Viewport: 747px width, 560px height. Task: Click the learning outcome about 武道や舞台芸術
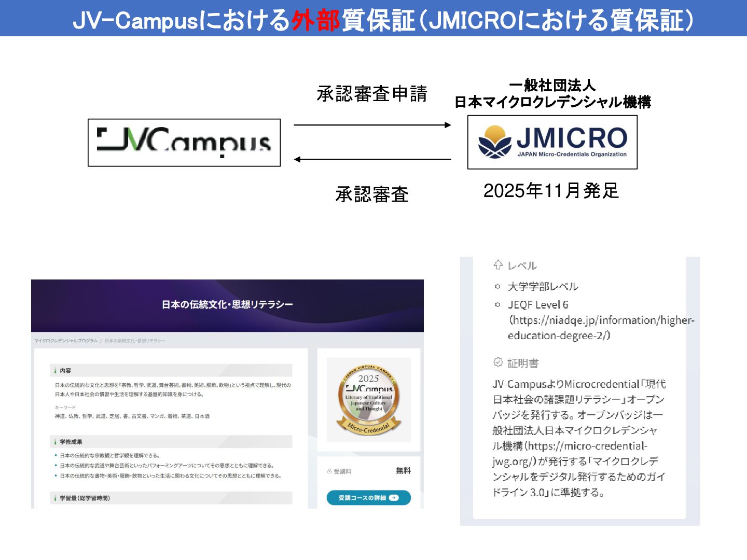pyautogui.click(x=167, y=466)
